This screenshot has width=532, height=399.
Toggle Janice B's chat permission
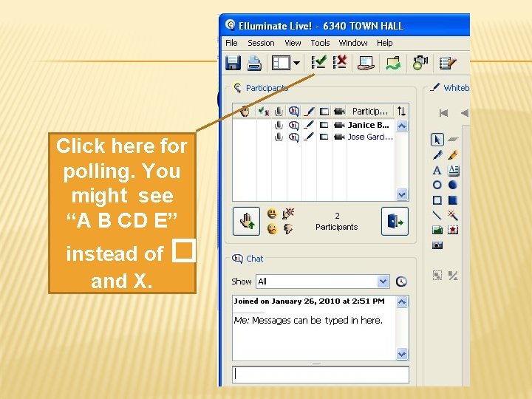click(294, 125)
